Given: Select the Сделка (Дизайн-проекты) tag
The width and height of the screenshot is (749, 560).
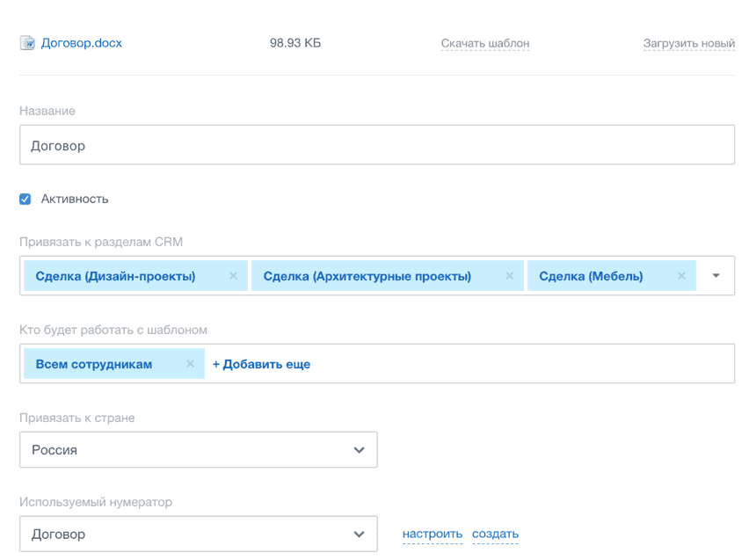Looking at the screenshot, I should tap(115, 276).
